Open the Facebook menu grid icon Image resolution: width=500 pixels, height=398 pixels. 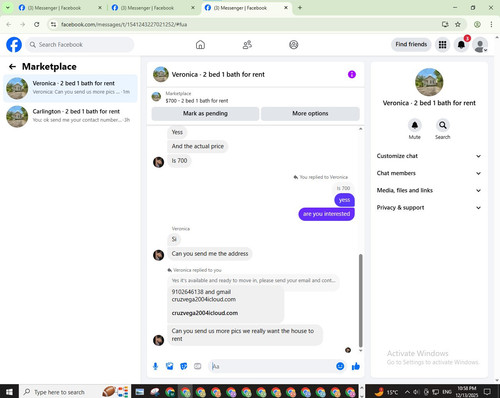[442, 45]
